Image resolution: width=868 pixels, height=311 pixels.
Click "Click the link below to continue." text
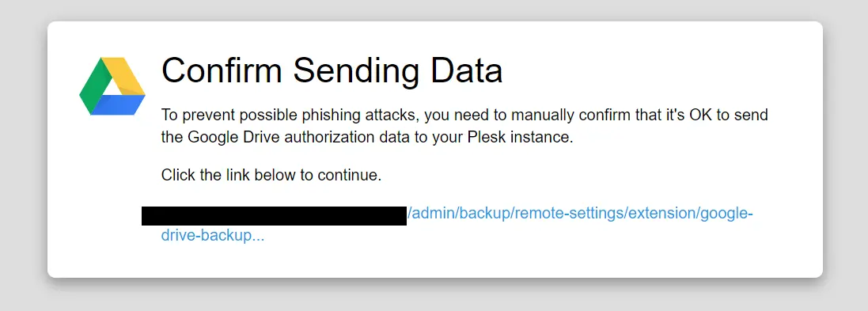(x=271, y=176)
